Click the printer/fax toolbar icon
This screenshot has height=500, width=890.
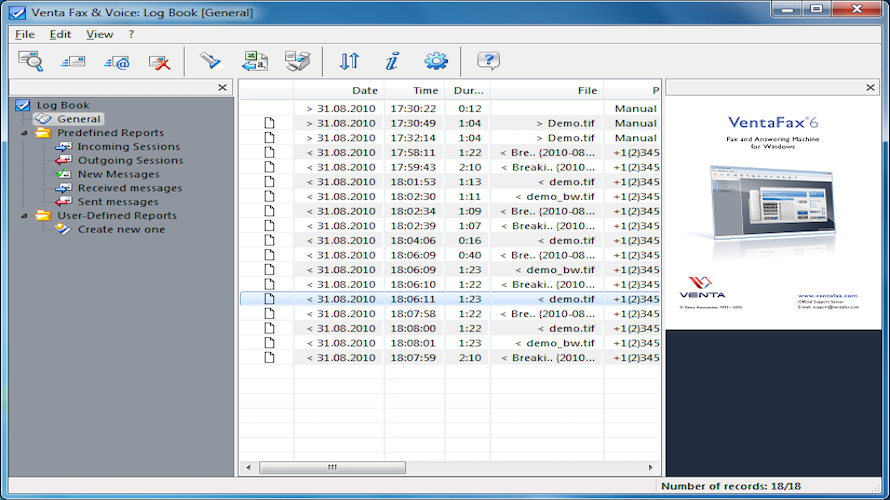tap(297, 61)
